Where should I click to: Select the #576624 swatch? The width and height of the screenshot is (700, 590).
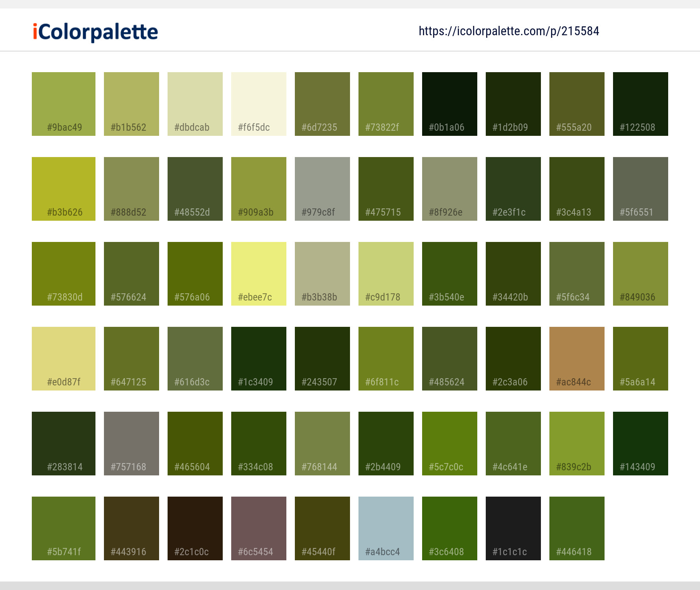(x=132, y=274)
